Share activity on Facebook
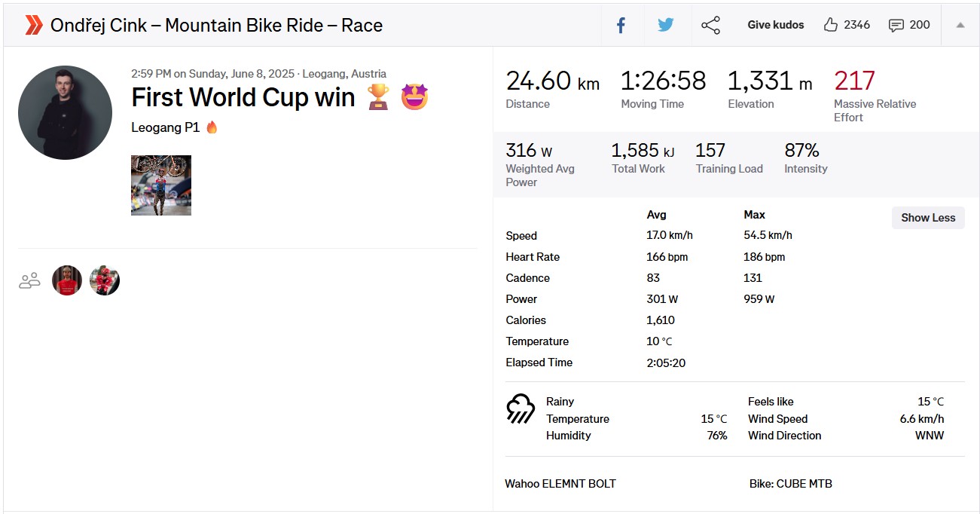This screenshot has height=514, width=980. tap(621, 25)
